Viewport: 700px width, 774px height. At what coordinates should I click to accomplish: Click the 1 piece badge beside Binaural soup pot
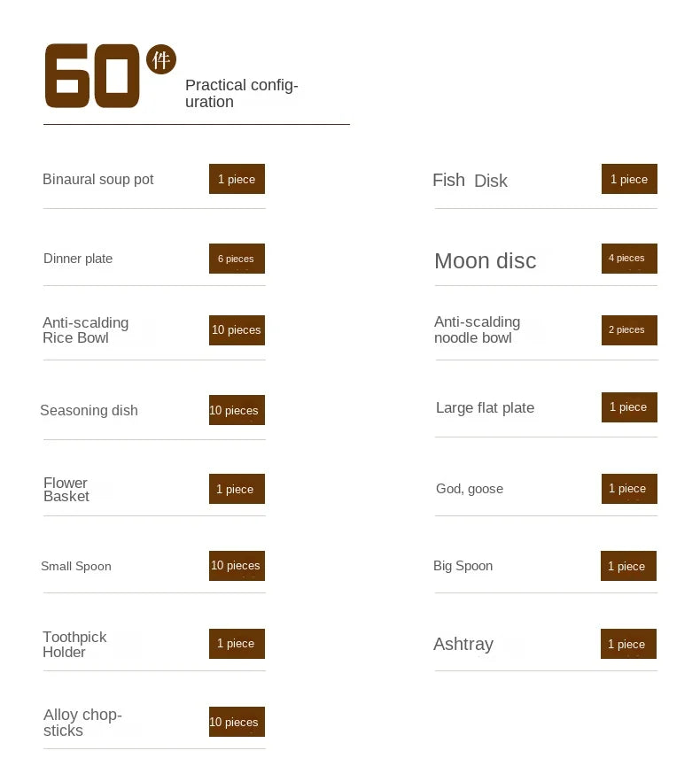(x=237, y=179)
